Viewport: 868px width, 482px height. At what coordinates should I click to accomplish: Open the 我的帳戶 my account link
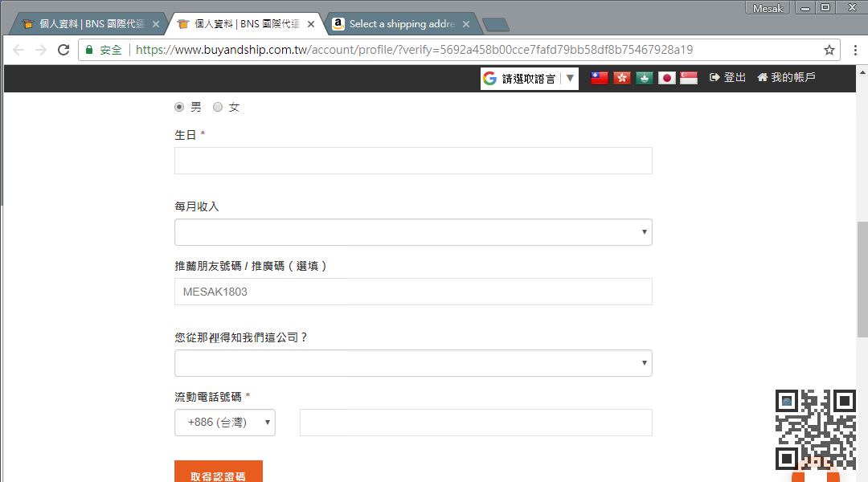click(786, 78)
